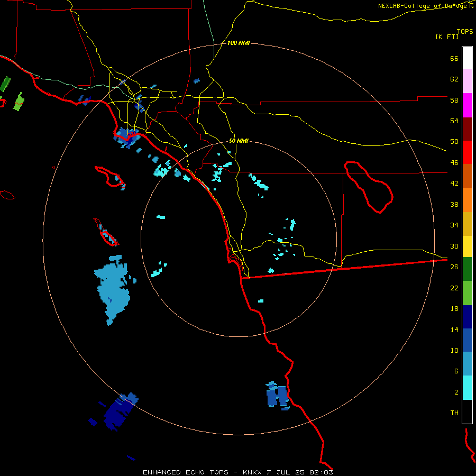This screenshot has width=476, height=476.
Task: Click the legend value 58
Action: pos(454,100)
